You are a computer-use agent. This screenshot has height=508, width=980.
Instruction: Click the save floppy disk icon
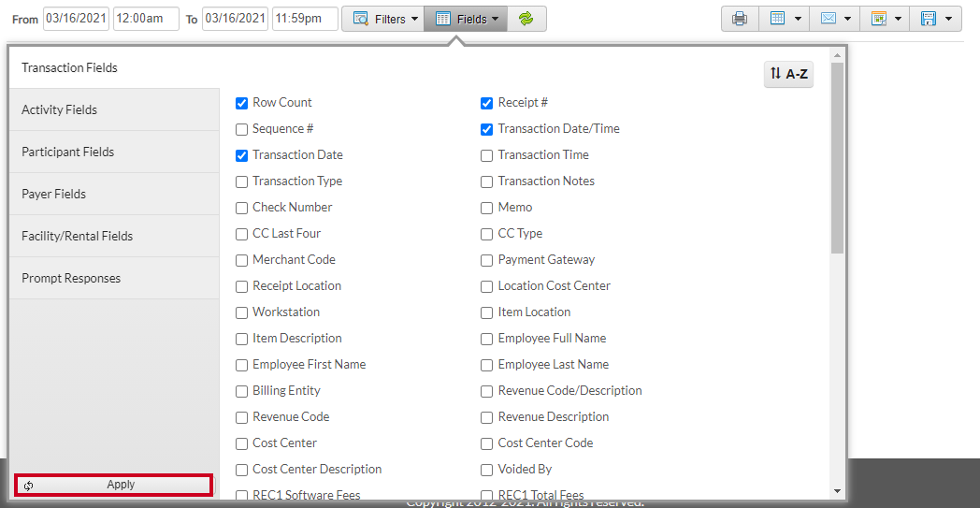click(929, 19)
